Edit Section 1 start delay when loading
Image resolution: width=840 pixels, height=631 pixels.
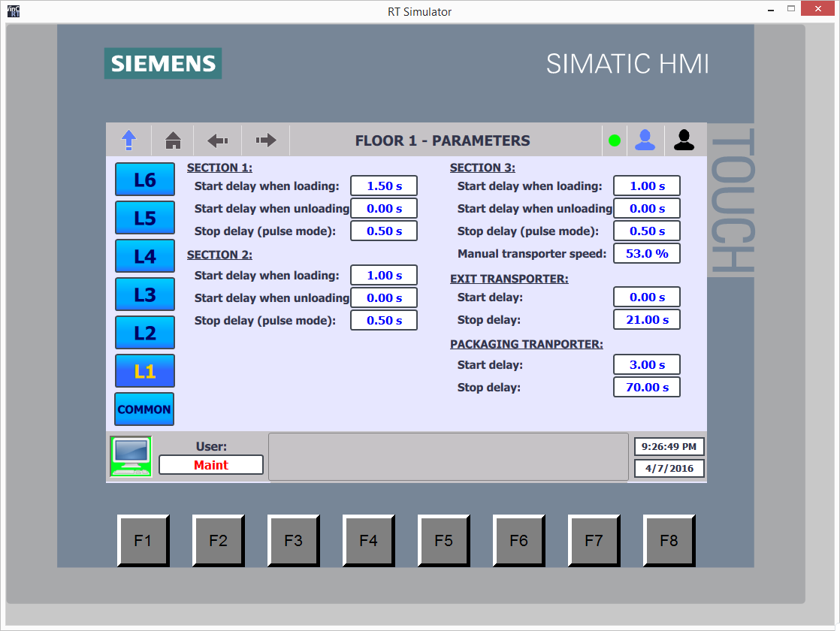(x=384, y=186)
